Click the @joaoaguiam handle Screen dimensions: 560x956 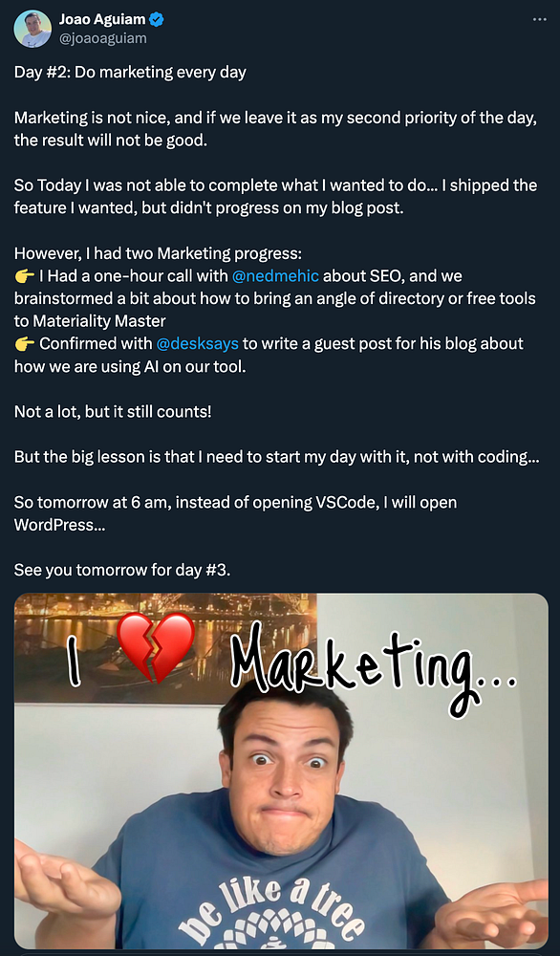102,38
